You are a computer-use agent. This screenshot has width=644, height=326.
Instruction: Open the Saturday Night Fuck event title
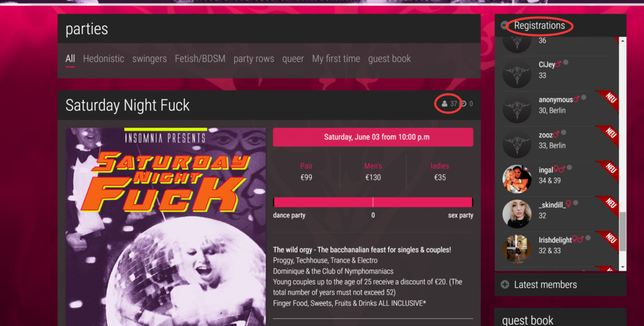point(127,105)
